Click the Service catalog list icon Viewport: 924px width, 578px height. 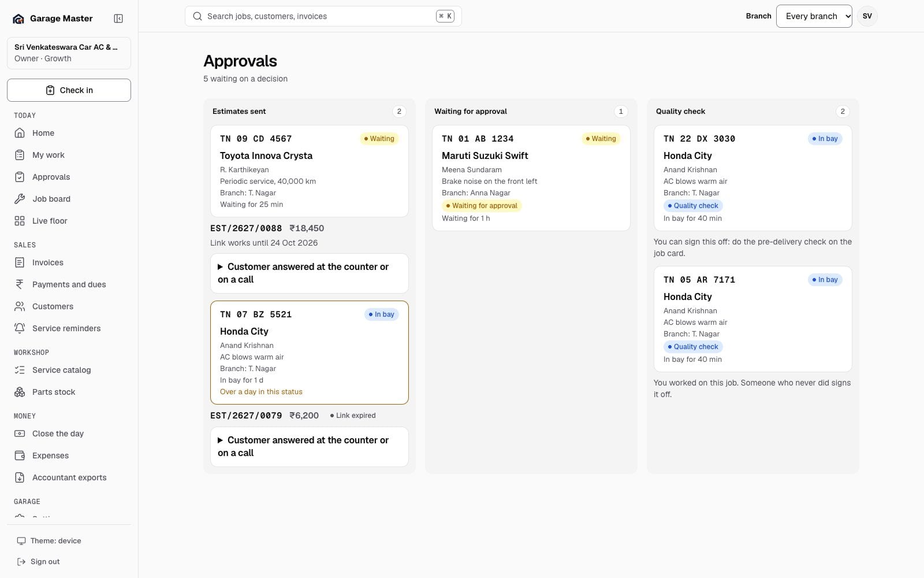(x=20, y=370)
